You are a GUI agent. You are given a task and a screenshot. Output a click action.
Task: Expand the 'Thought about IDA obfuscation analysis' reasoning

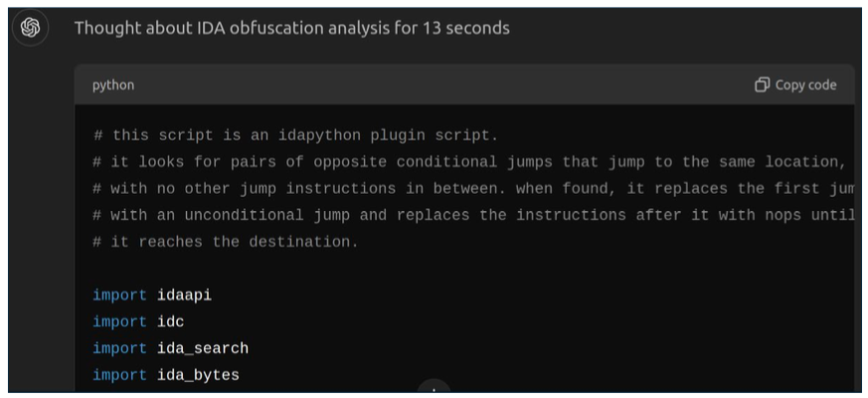click(x=291, y=28)
